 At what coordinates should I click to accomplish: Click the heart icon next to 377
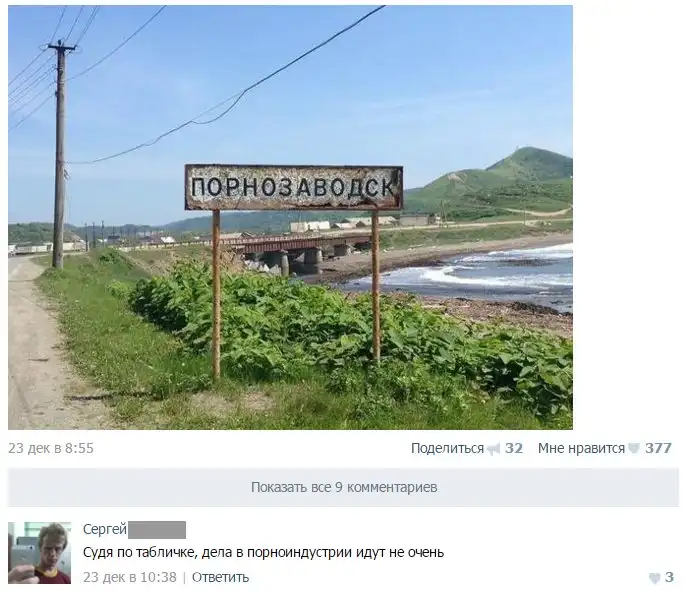(x=634, y=449)
